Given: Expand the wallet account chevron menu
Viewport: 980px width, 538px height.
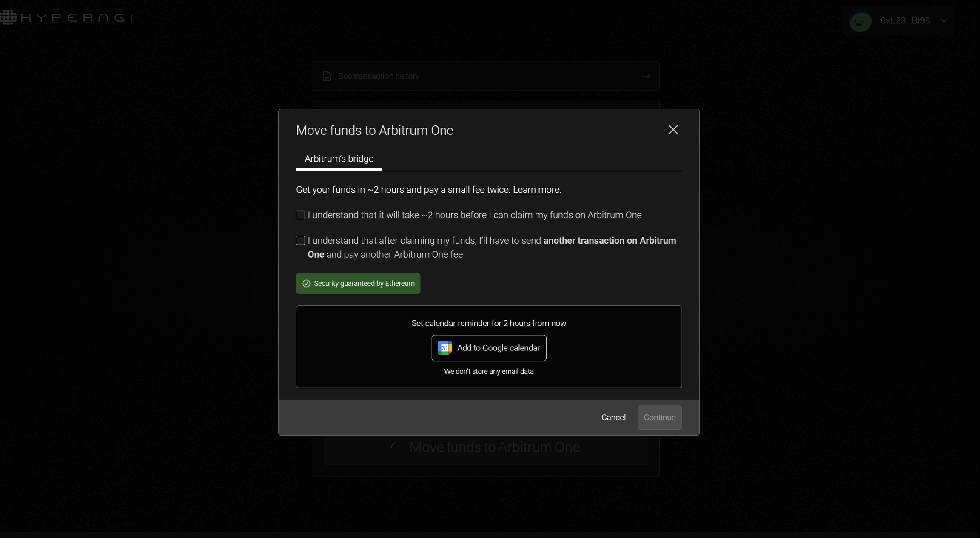Looking at the screenshot, I should (943, 21).
